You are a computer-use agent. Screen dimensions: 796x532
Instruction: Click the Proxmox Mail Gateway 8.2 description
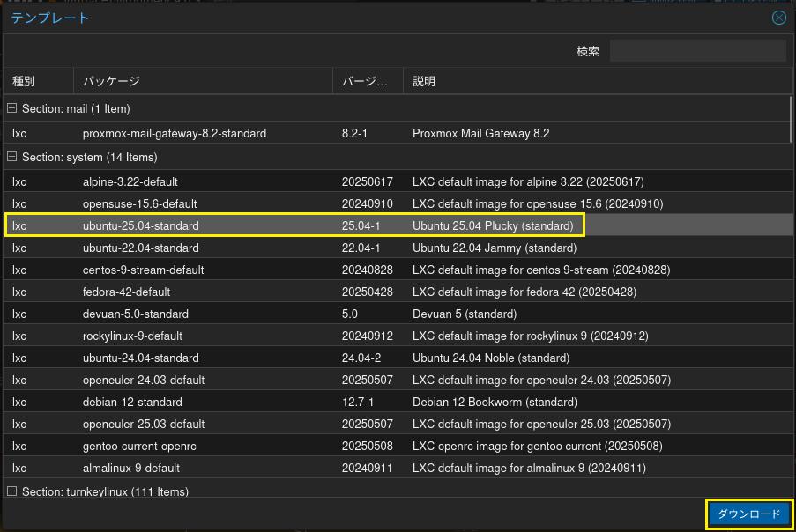(480, 133)
